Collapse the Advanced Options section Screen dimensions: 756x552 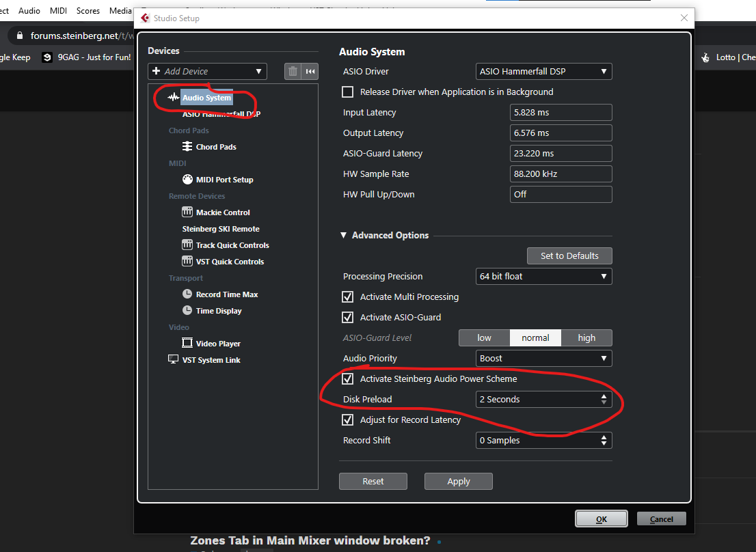point(344,236)
